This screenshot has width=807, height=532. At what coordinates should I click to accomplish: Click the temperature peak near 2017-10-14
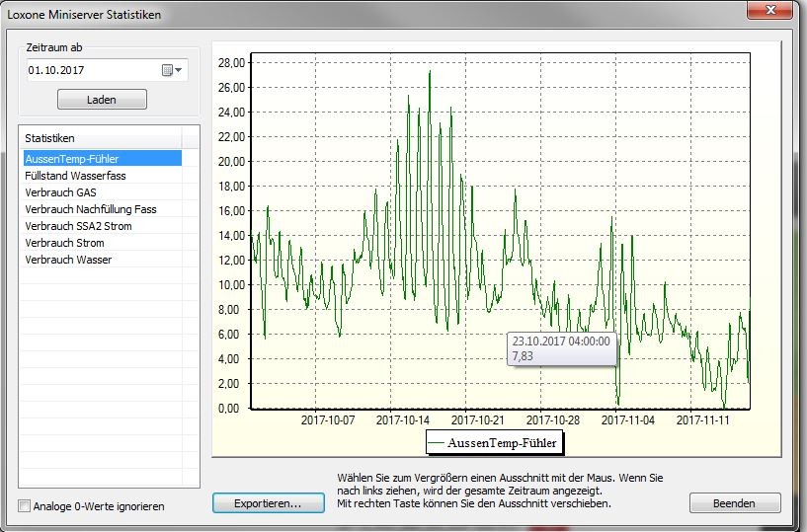coord(430,73)
